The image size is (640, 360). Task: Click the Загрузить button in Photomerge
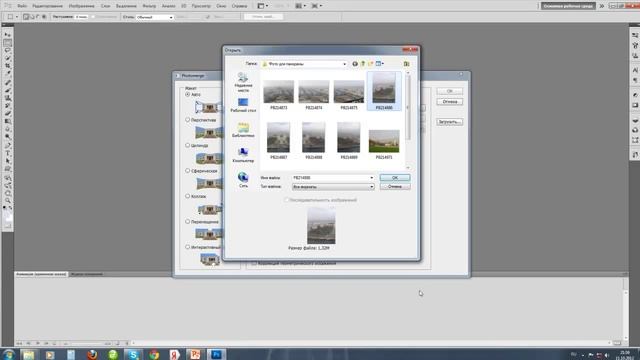pyautogui.click(x=449, y=122)
